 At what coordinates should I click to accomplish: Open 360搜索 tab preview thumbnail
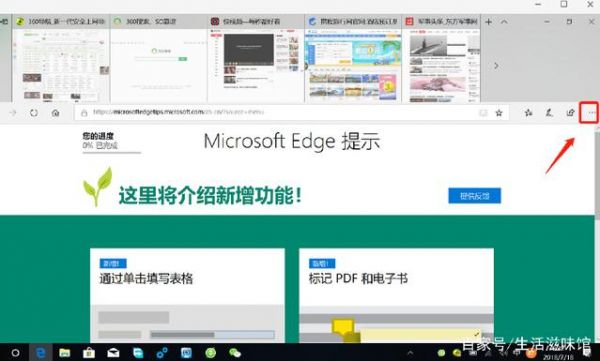[x=158, y=65]
